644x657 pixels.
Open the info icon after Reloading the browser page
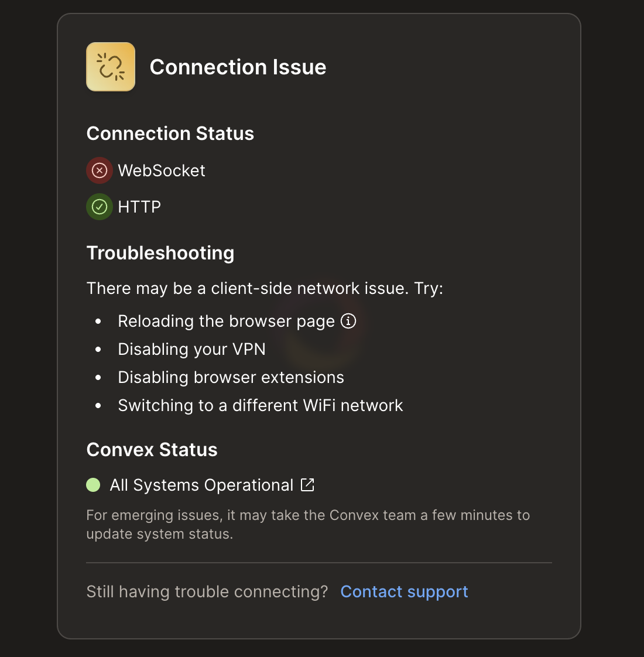(x=348, y=321)
